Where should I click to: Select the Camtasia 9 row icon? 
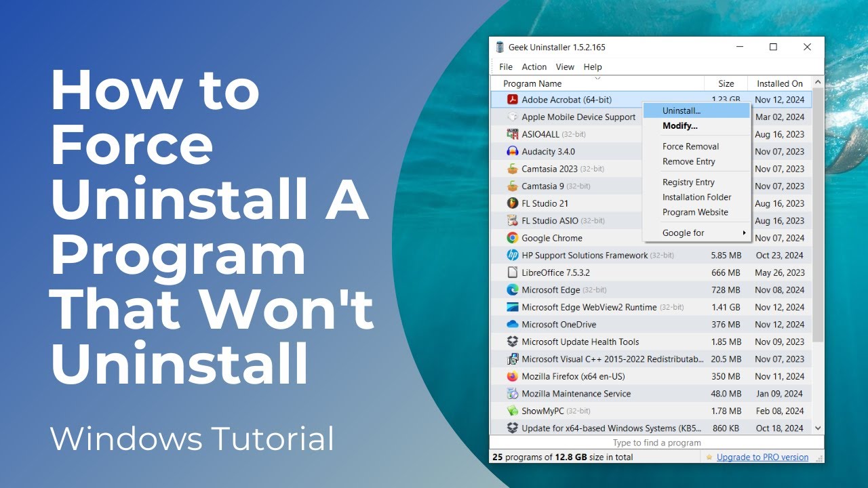pos(513,186)
